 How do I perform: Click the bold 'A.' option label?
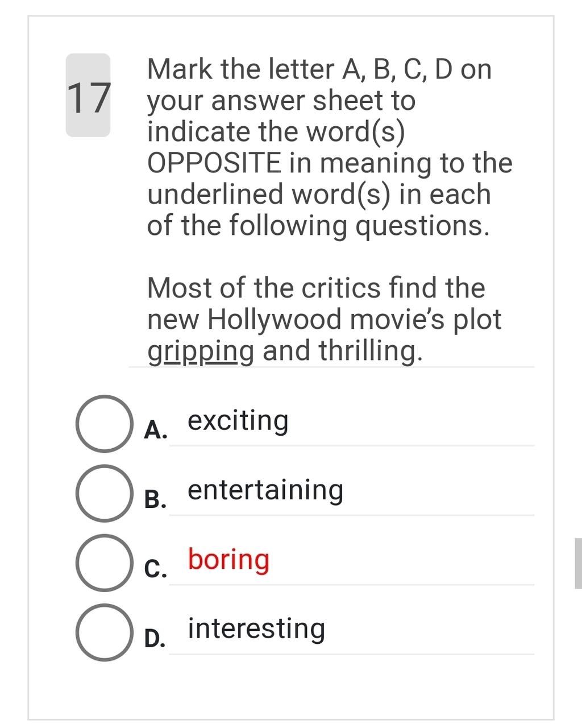click(156, 430)
